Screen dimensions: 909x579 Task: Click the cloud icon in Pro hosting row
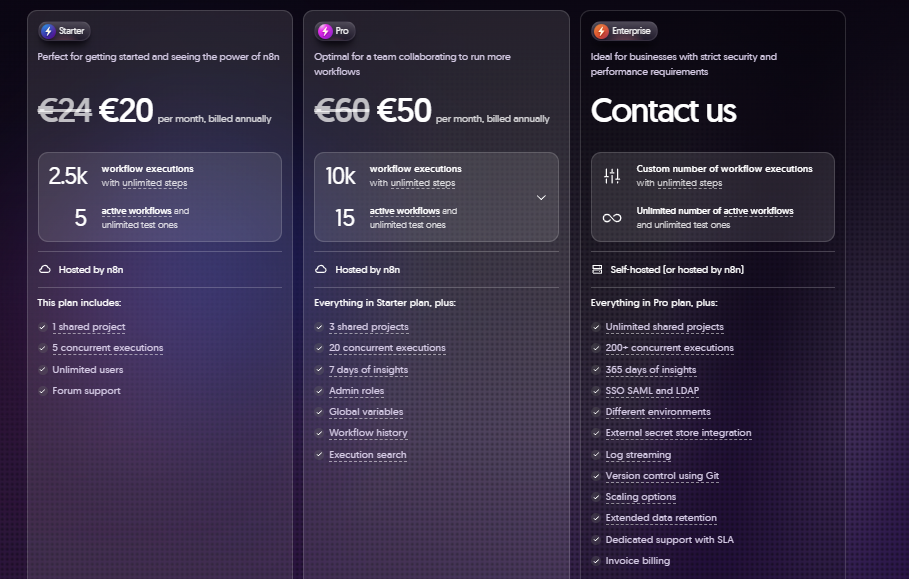pyautogui.click(x=321, y=270)
